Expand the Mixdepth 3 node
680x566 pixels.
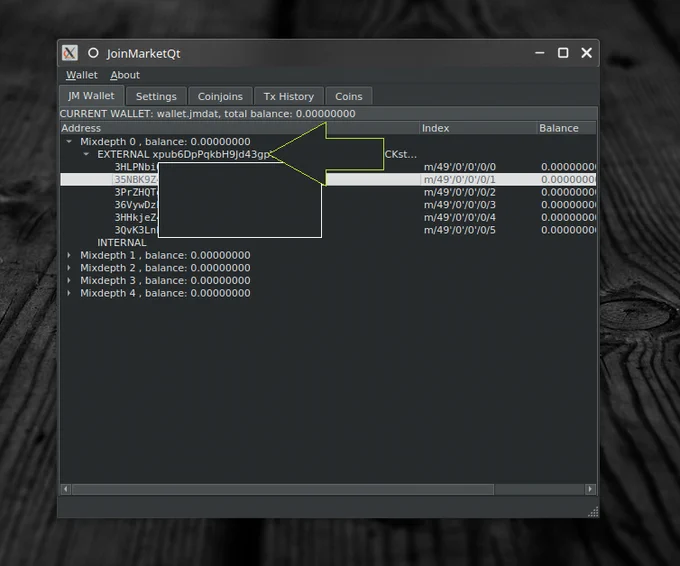coord(69,280)
